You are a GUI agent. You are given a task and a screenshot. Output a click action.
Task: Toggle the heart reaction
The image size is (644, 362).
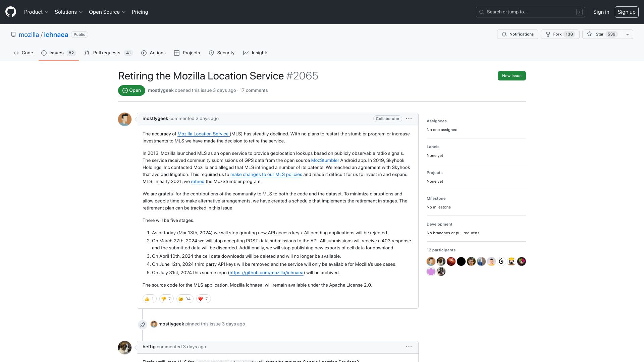[x=203, y=299]
